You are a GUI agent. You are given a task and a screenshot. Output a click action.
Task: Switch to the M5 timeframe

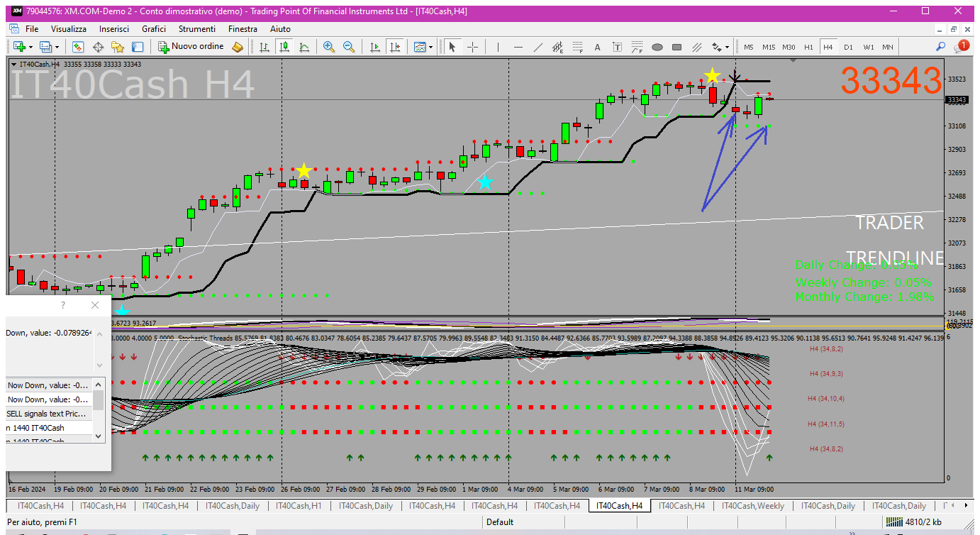click(x=749, y=47)
